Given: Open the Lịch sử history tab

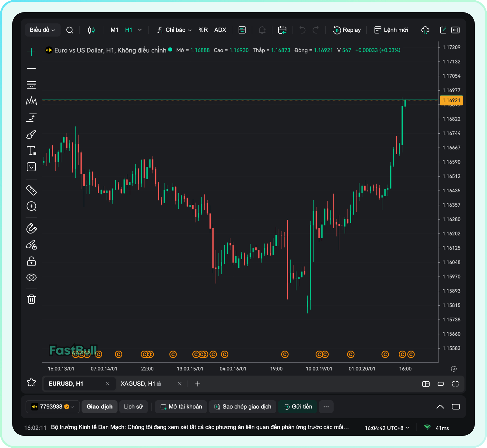Looking at the screenshot, I should tap(133, 407).
